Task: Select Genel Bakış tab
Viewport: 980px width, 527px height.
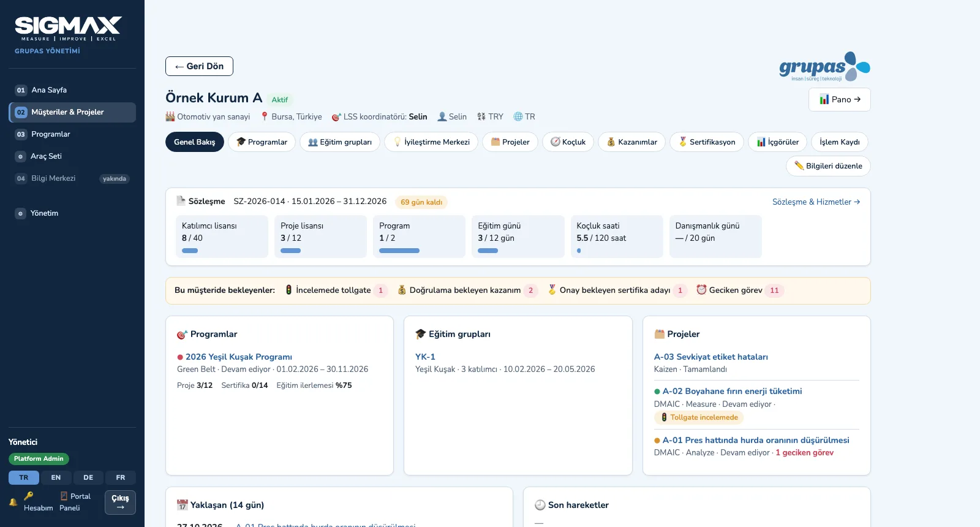Action: 195,142
